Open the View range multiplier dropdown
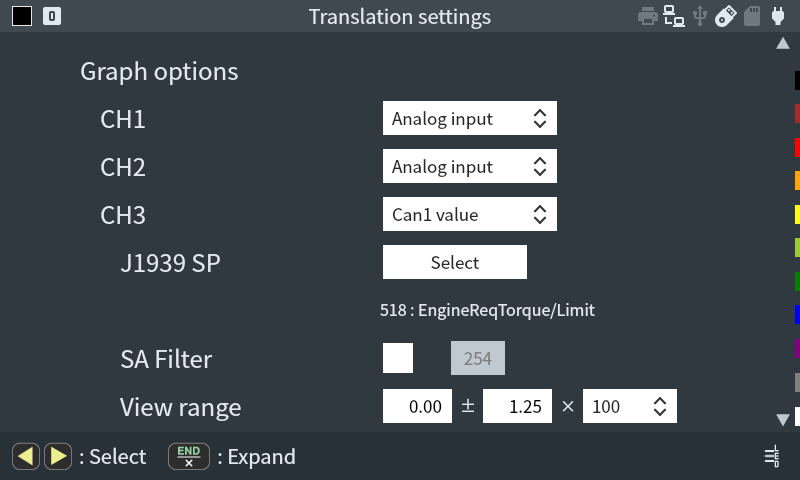The width and height of the screenshot is (800, 480). [x=629, y=407]
